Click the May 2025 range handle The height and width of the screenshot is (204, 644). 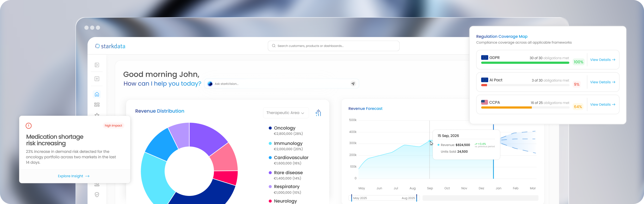pos(351,198)
